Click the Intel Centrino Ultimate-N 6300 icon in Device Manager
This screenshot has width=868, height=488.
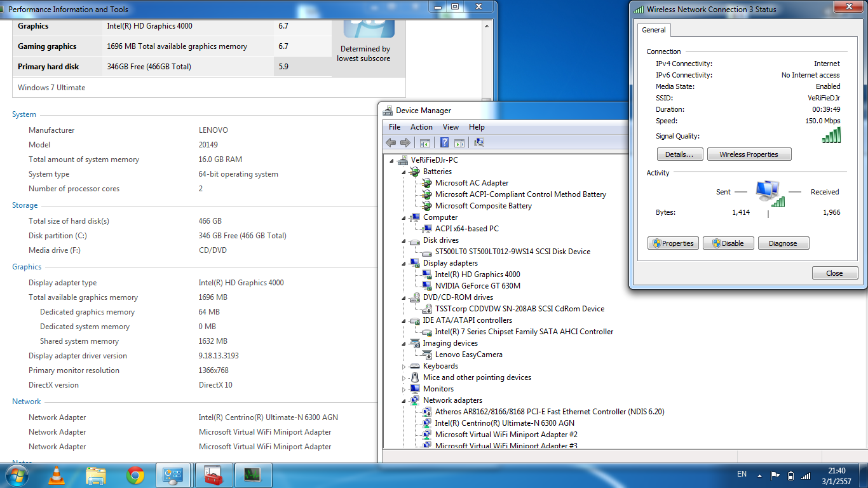pyautogui.click(x=427, y=423)
